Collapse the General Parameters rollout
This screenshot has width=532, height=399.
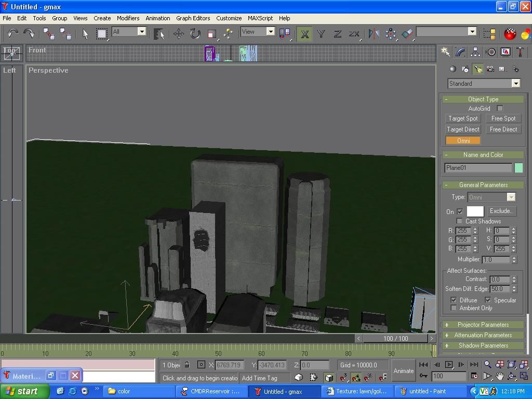click(483, 185)
